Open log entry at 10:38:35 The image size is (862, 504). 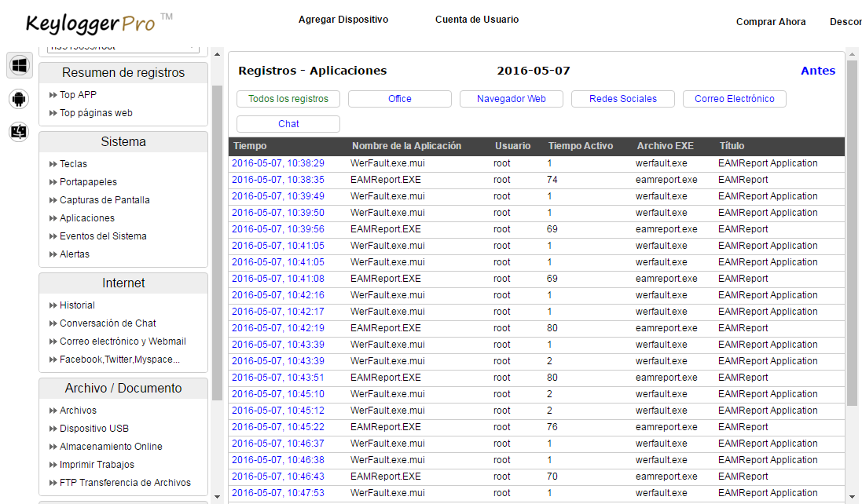pyautogui.click(x=278, y=180)
